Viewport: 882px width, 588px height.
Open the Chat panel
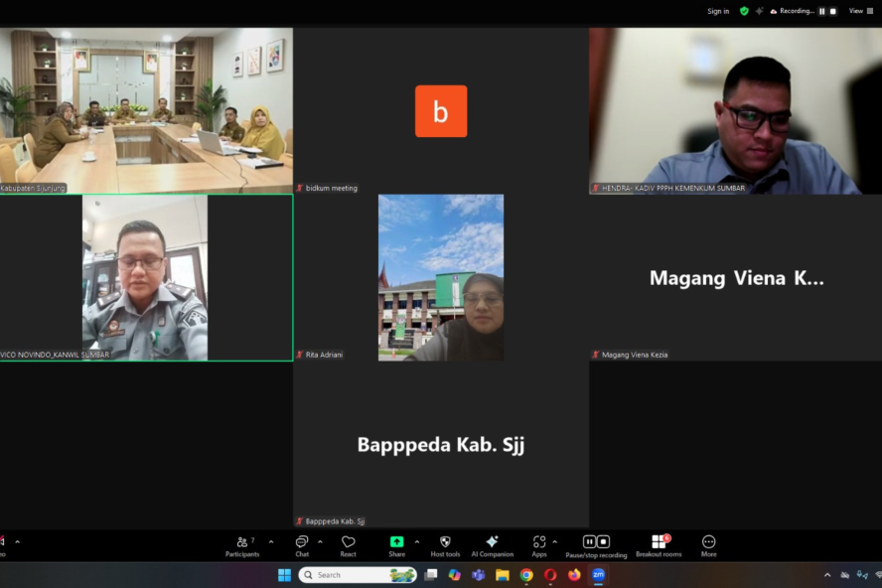pos(302,545)
